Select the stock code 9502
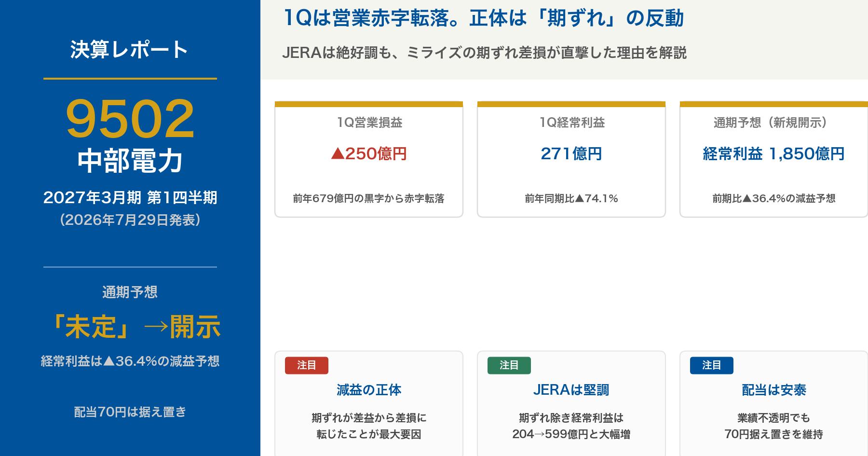 (x=130, y=119)
